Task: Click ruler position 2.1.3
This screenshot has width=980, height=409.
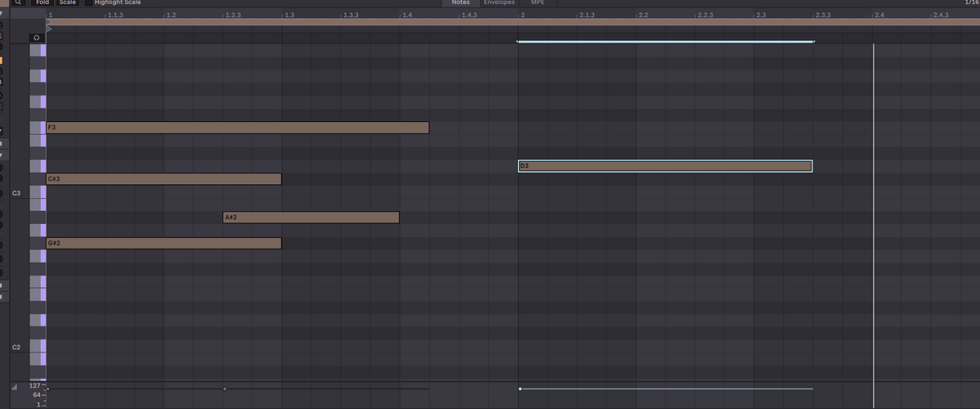Action: (x=586, y=15)
